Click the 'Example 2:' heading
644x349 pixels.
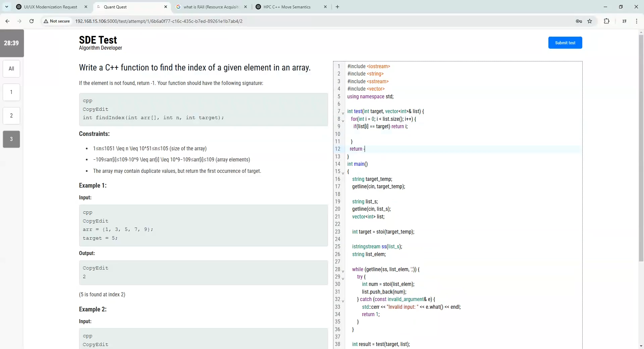(93, 309)
